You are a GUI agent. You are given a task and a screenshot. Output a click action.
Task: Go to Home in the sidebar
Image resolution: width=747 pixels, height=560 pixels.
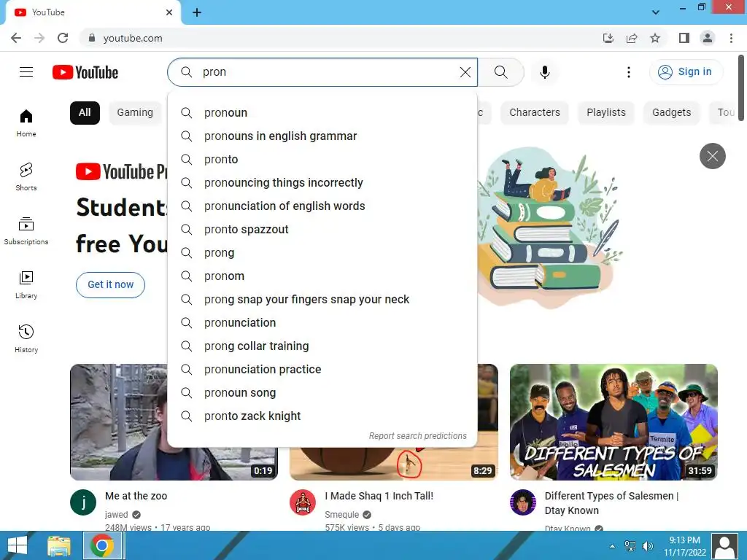point(26,122)
